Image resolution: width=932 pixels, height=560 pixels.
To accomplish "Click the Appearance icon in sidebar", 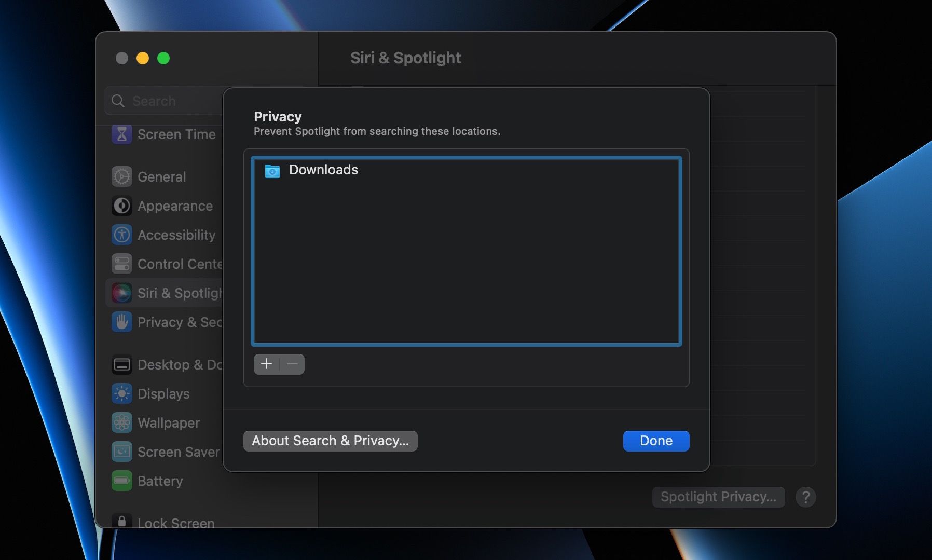I will 122,206.
